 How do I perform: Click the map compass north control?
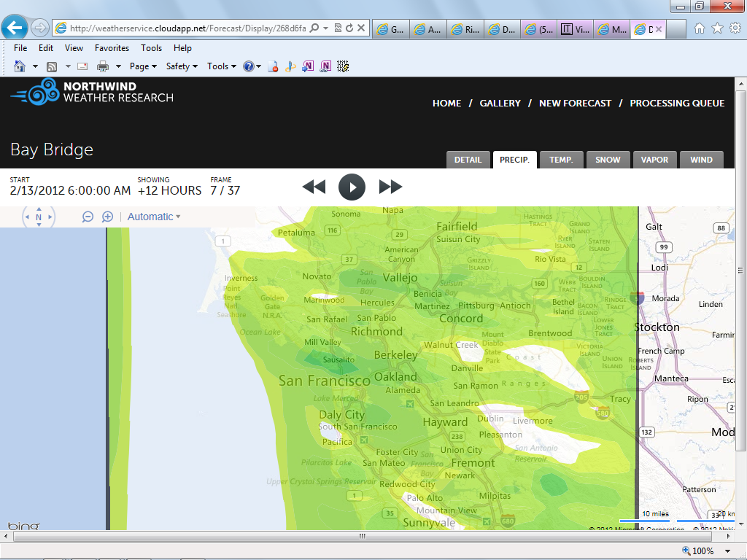[x=39, y=217]
